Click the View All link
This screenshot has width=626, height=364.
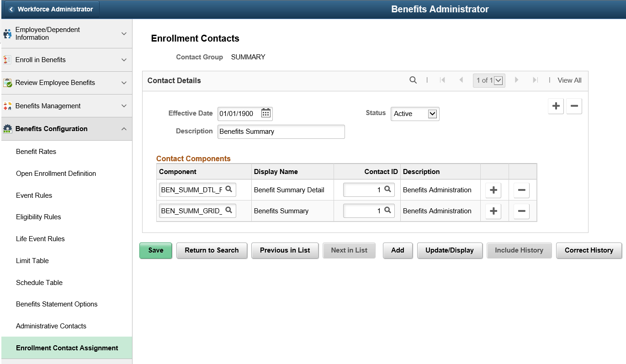[x=569, y=80]
